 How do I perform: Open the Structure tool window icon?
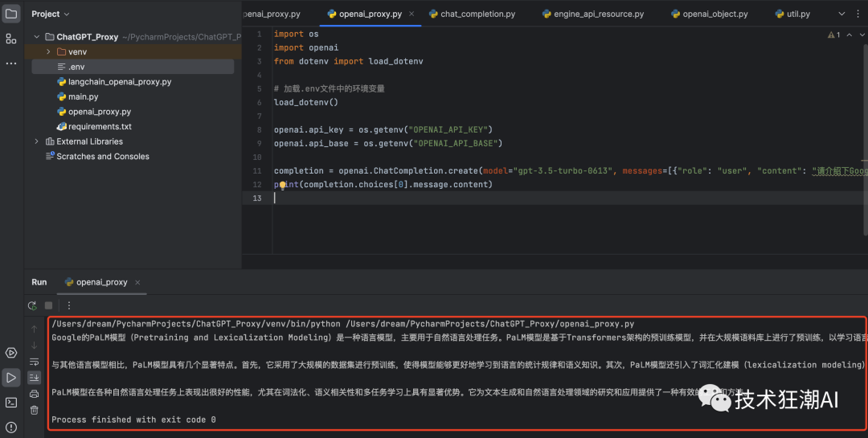11,39
